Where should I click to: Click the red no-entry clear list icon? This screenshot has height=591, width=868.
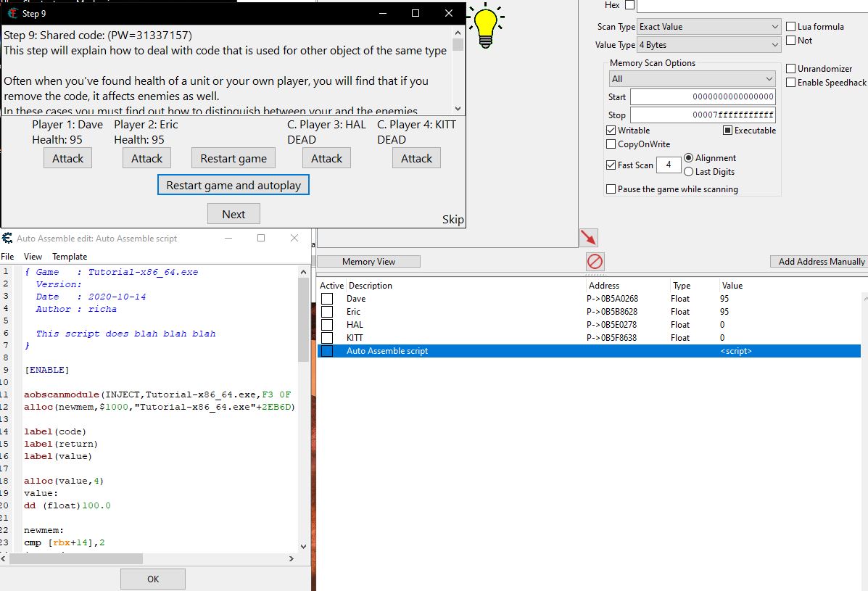[x=595, y=261]
